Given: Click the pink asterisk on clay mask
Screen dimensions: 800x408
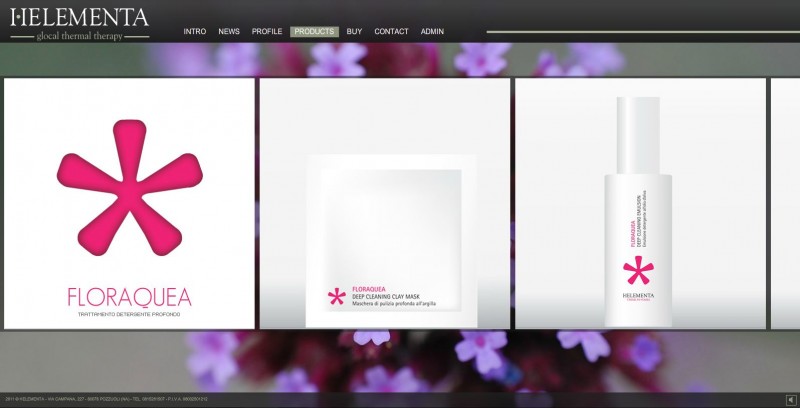Looking at the screenshot, I should 337,296.
